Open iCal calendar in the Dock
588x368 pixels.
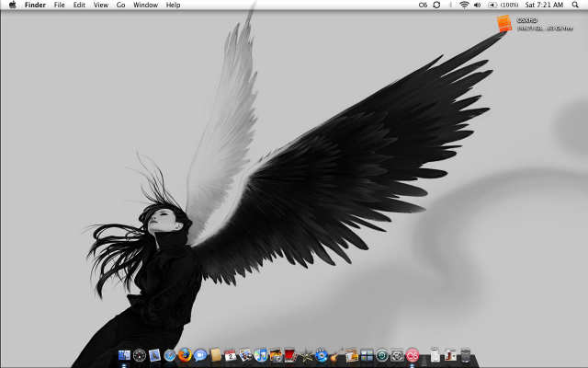point(231,355)
